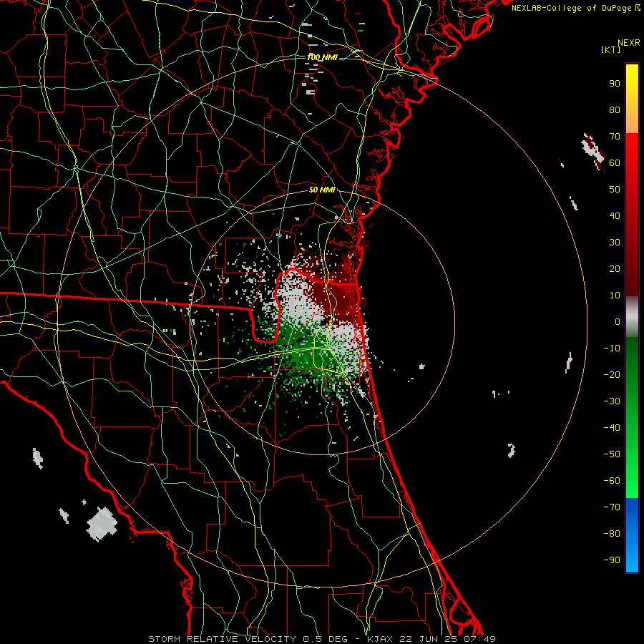The height and width of the screenshot is (644, 644).
Task: Click the 80 knots scale value
Action: (615, 109)
